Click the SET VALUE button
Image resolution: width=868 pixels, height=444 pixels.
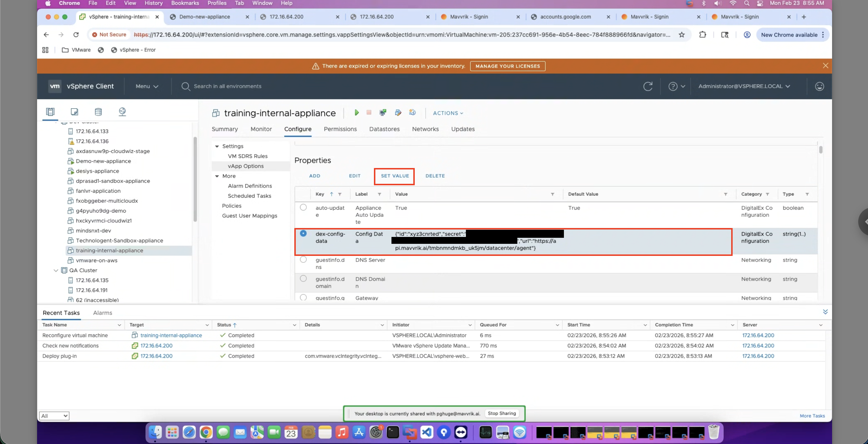(395, 176)
